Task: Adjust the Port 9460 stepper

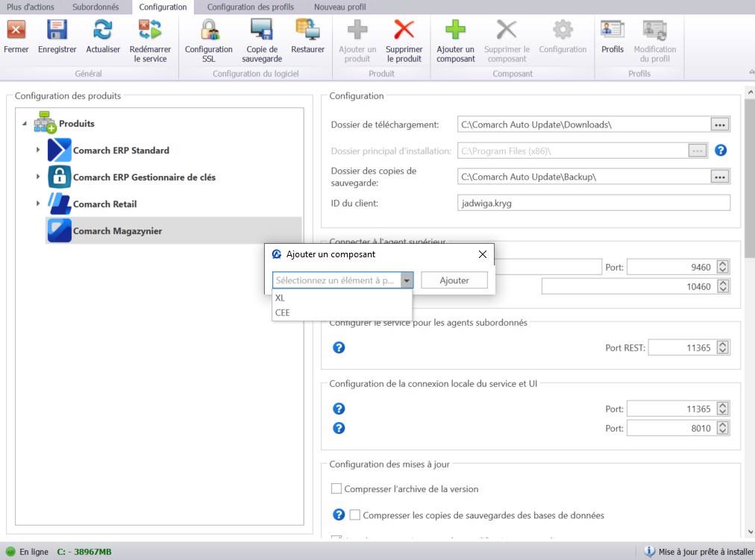Action: click(722, 267)
